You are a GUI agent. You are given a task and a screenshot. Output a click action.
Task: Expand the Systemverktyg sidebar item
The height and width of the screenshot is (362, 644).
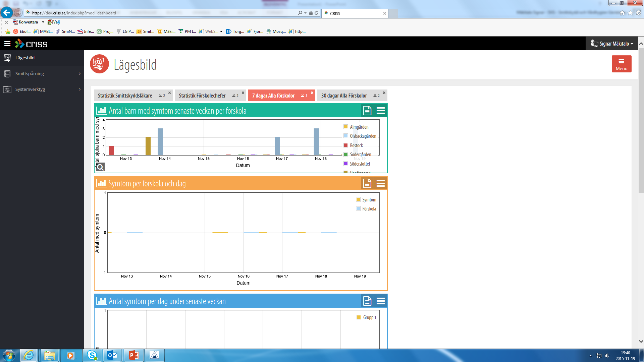[x=42, y=89]
